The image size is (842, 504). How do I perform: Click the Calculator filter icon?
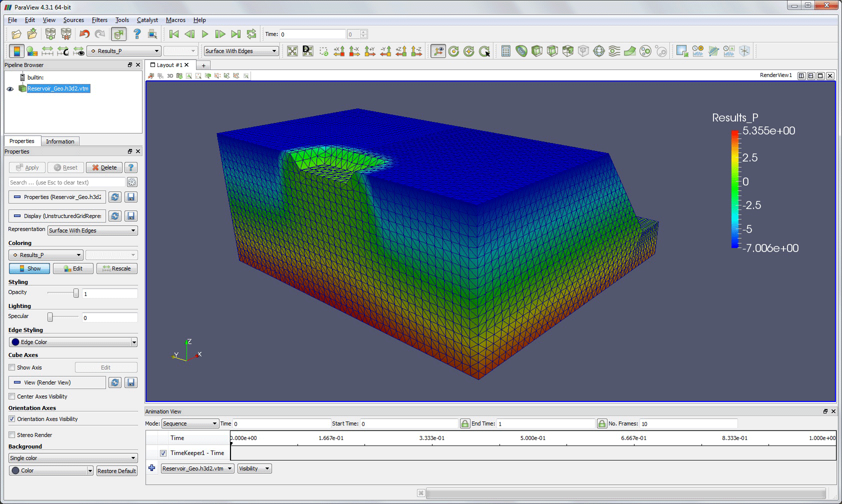pos(505,51)
